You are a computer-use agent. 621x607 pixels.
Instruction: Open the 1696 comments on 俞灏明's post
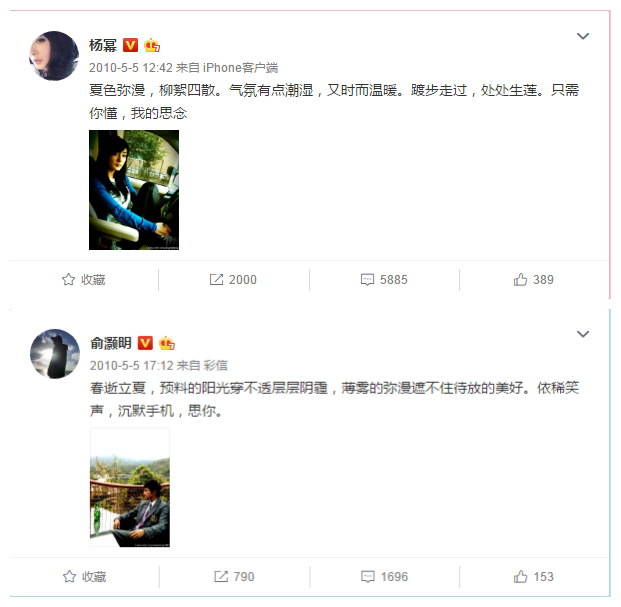click(384, 577)
